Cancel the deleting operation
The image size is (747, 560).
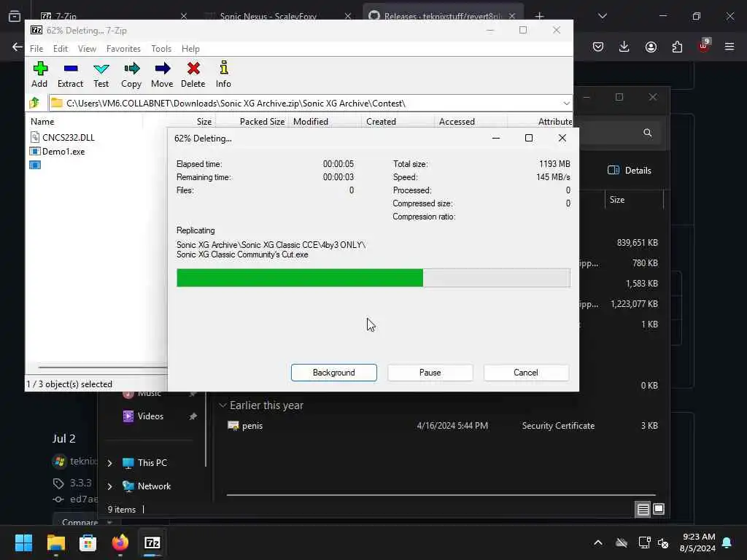coord(526,373)
